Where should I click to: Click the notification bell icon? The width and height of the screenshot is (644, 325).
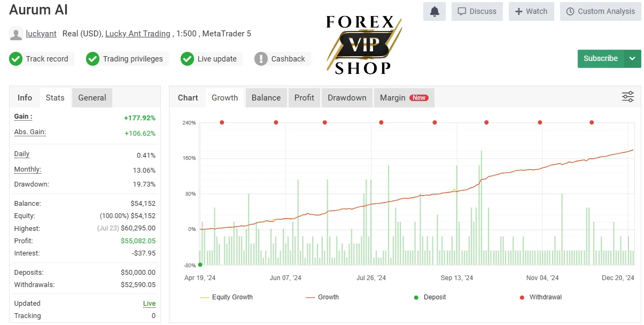coord(434,11)
